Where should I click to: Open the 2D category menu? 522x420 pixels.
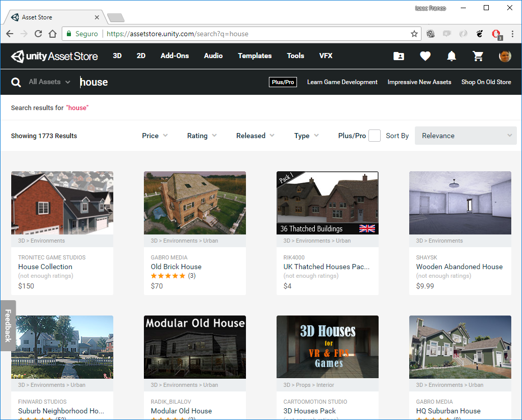coord(141,56)
